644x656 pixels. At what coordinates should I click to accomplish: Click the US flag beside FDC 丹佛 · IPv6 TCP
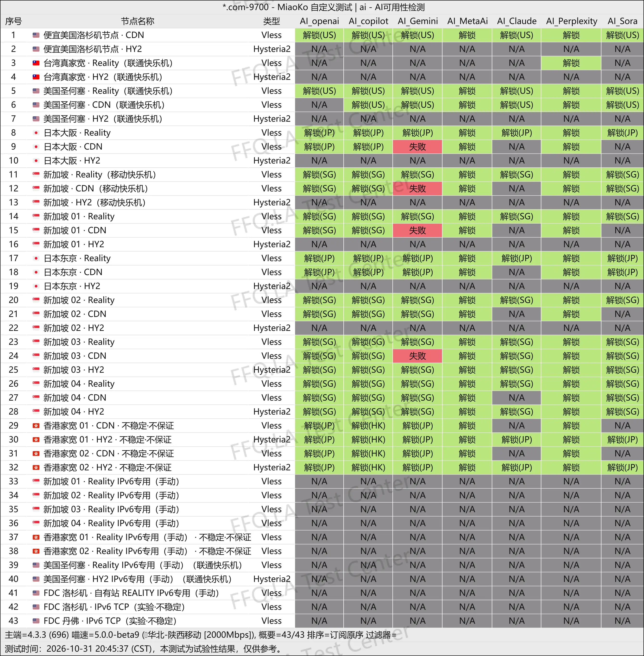[x=36, y=621]
